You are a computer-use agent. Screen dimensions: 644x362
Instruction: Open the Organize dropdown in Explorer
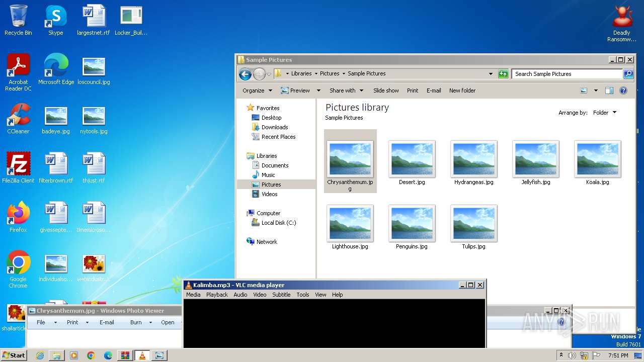[x=257, y=90]
